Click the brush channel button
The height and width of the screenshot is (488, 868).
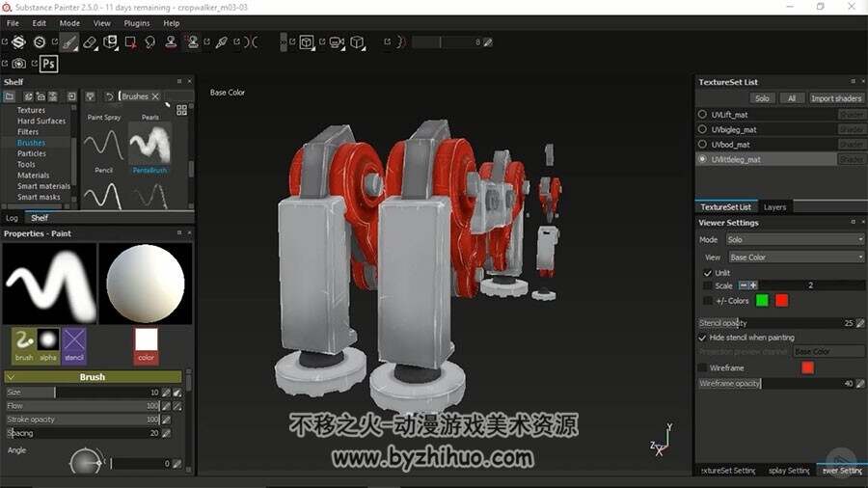click(x=24, y=345)
